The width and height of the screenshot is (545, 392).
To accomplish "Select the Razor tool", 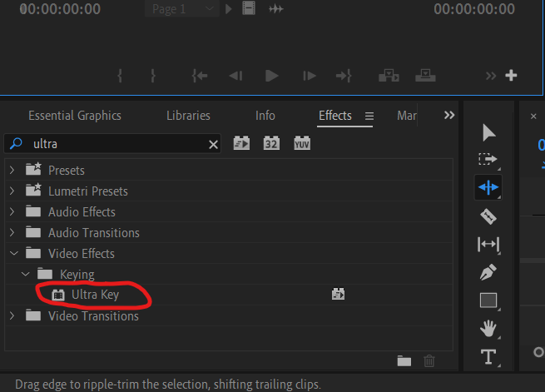I will pos(488,216).
